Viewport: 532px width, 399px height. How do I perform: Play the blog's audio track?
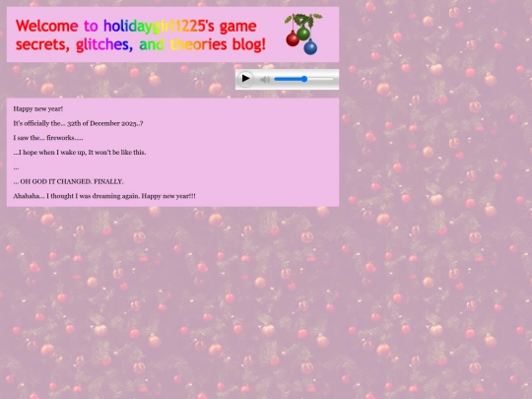click(x=245, y=79)
